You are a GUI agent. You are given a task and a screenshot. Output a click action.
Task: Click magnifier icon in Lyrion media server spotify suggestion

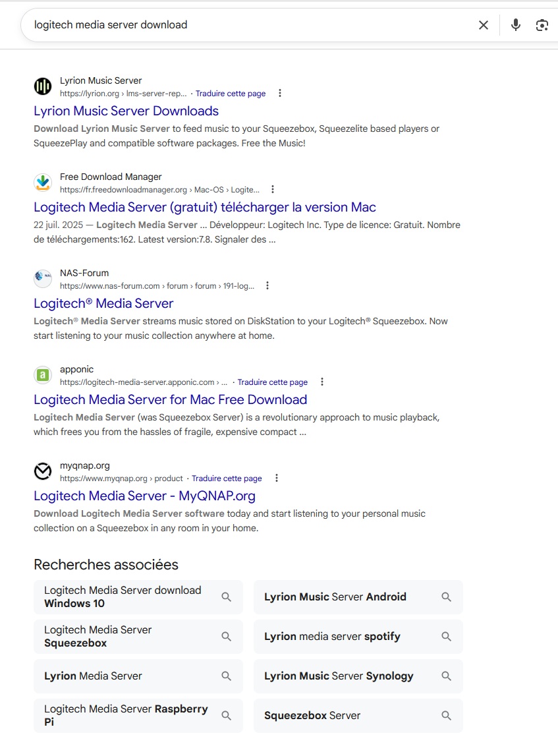(446, 637)
